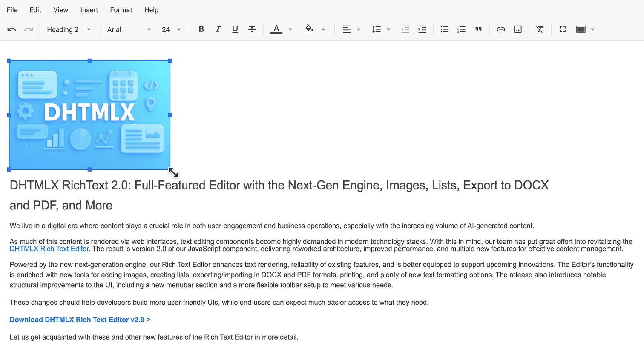
Task: Toggle bold formatting
Action: pos(201,29)
